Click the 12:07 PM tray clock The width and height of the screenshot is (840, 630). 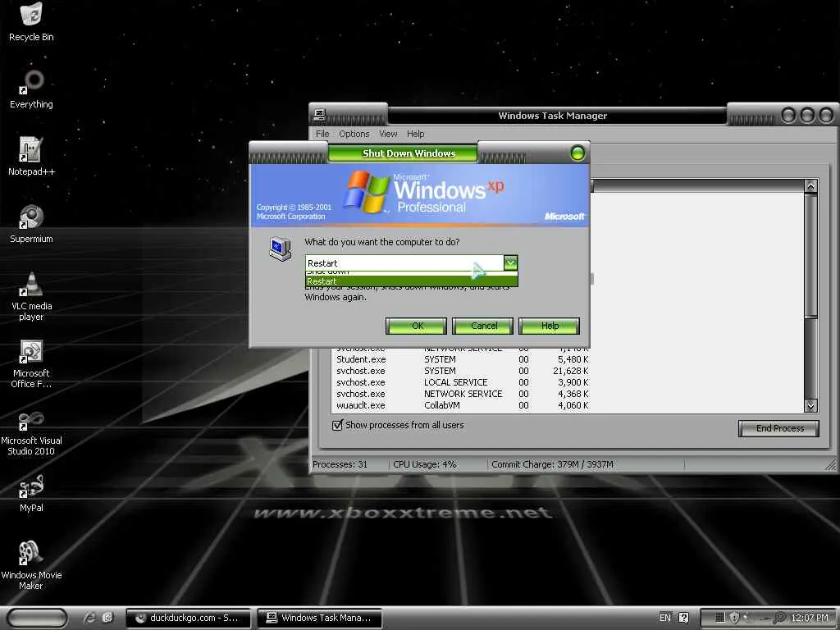(810, 618)
